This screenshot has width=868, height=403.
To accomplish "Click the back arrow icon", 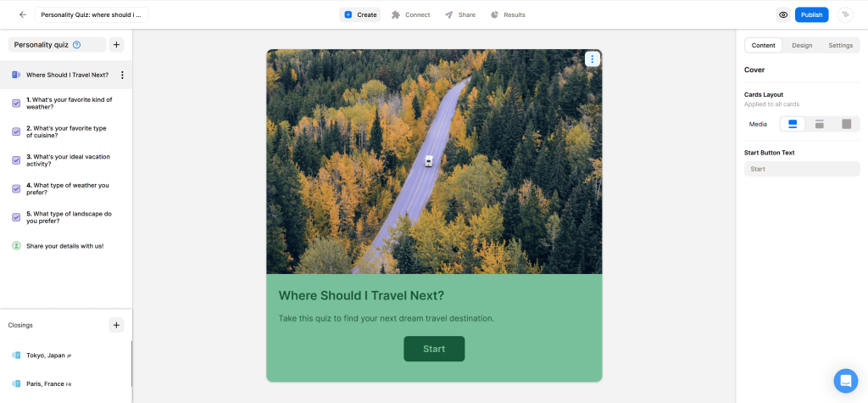I will pos(23,15).
